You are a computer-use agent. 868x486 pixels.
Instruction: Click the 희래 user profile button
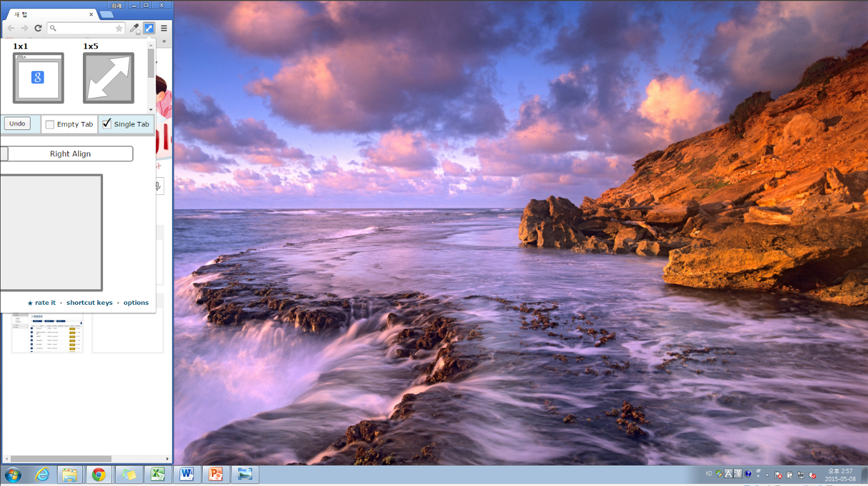[116, 5]
